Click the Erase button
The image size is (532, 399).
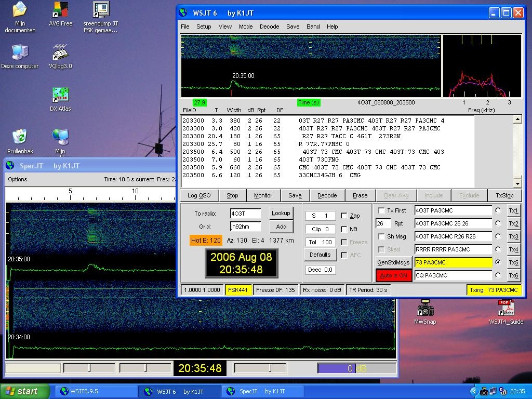(360, 195)
